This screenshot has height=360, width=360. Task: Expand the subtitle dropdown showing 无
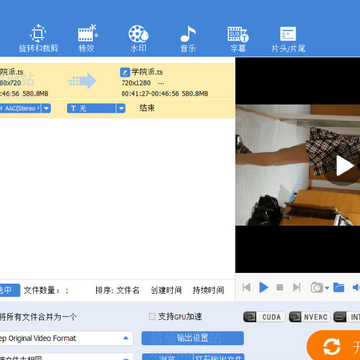[x=121, y=108]
